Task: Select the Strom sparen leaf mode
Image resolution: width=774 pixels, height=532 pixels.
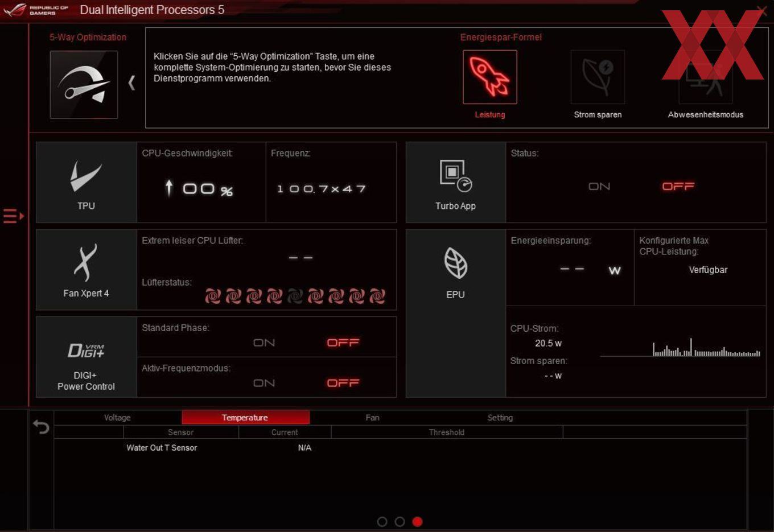Action: (x=598, y=77)
